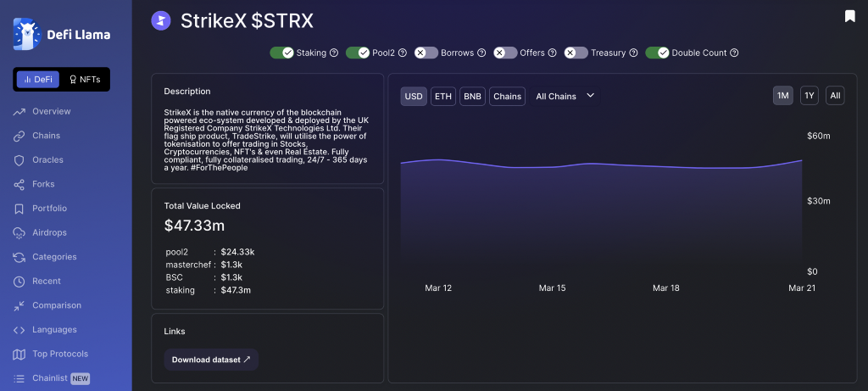The width and height of the screenshot is (868, 391).
Task: Enable the Borrows toggle
Action: point(426,53)
